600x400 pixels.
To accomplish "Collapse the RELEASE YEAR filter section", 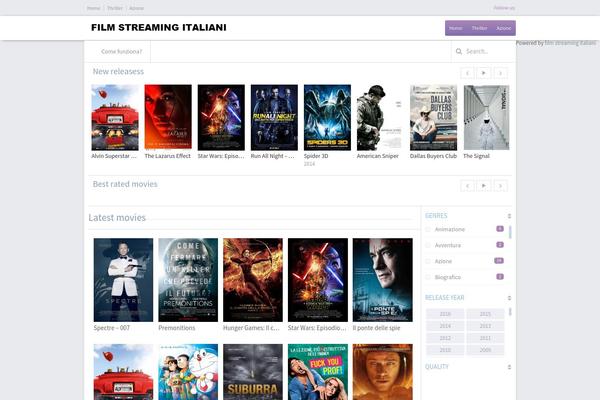I will [x=509, y=298].
